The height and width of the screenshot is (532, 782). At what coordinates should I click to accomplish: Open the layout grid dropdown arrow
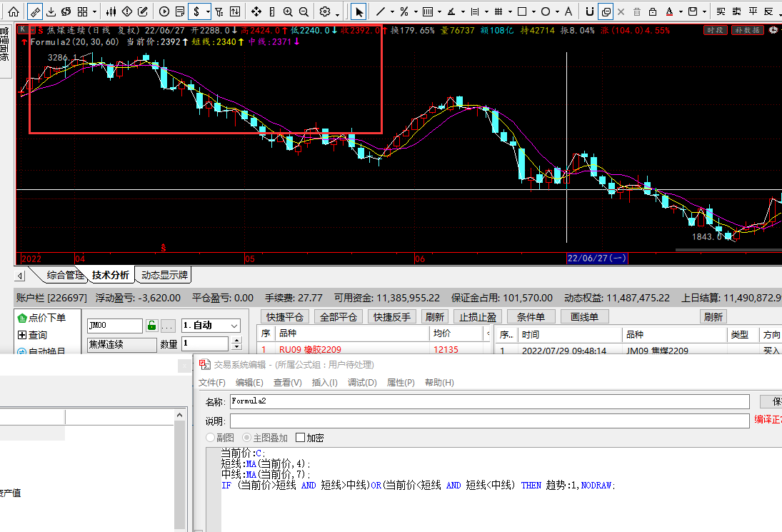click(94, 11)
